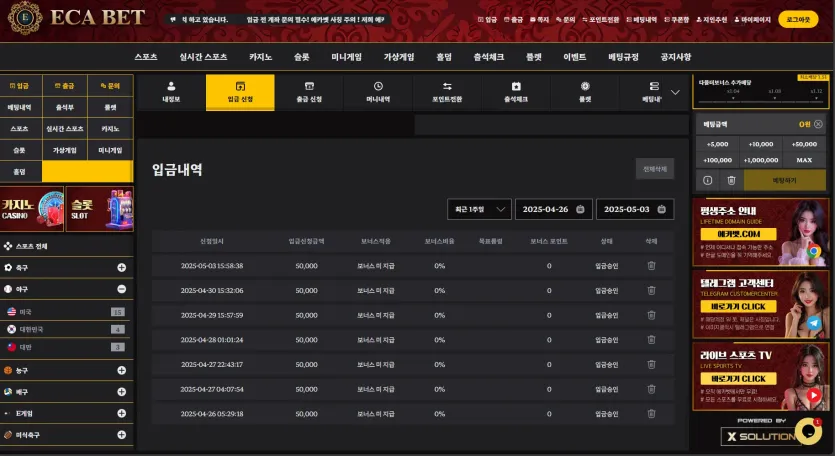Expand the E게임 category
Viewport: 835px width, 456px height.
pyautogui.click(x=121, y=413)
